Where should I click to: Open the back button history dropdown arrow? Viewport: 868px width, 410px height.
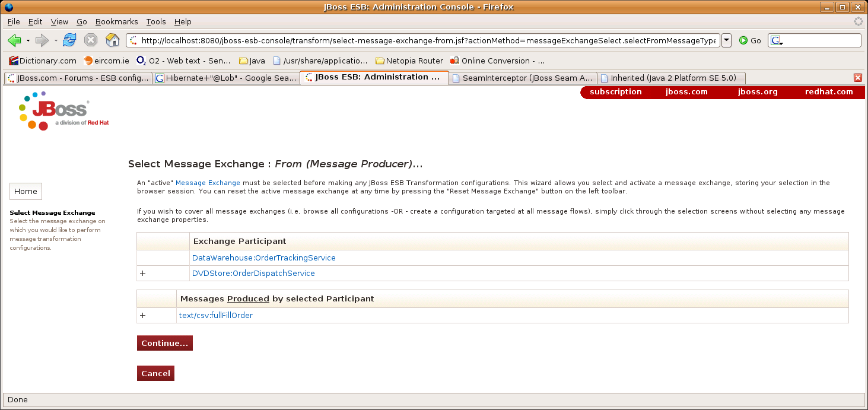(x=28, y=40)
